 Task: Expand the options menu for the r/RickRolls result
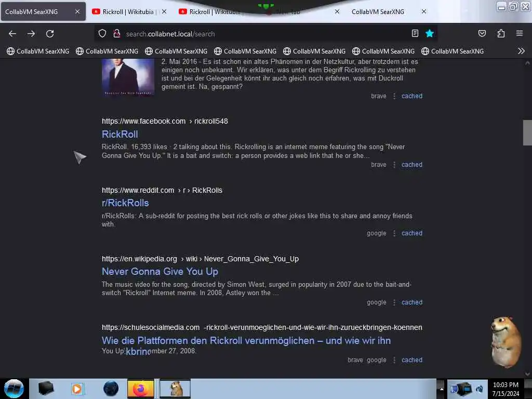pyautogui.click(x=394, y=233)
